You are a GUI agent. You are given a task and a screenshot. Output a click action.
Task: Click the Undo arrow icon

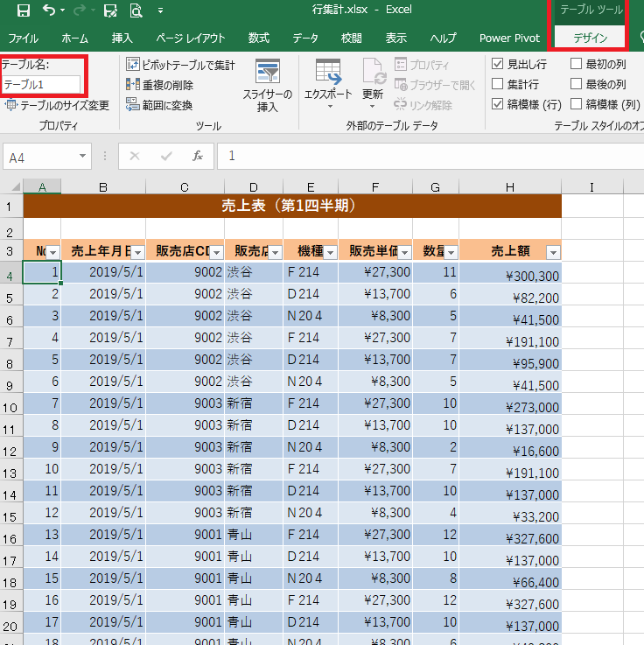coord(48,10)
